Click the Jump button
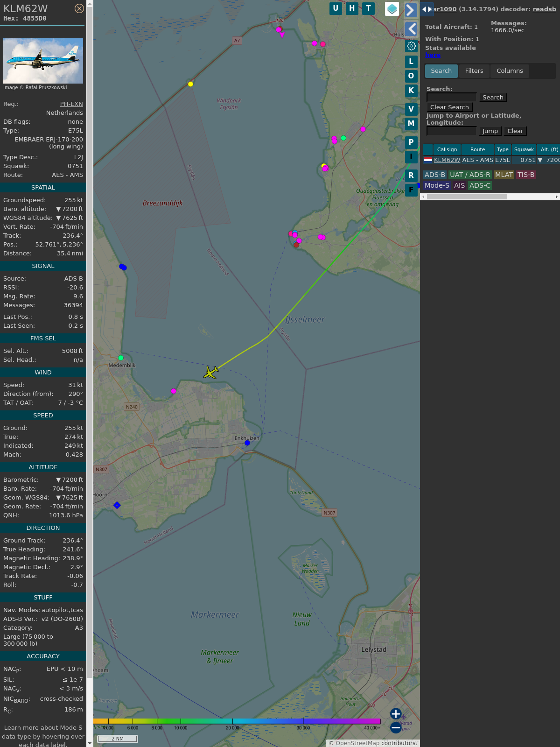The height and width of the screenshot is (747, 560). click(490, 131)
